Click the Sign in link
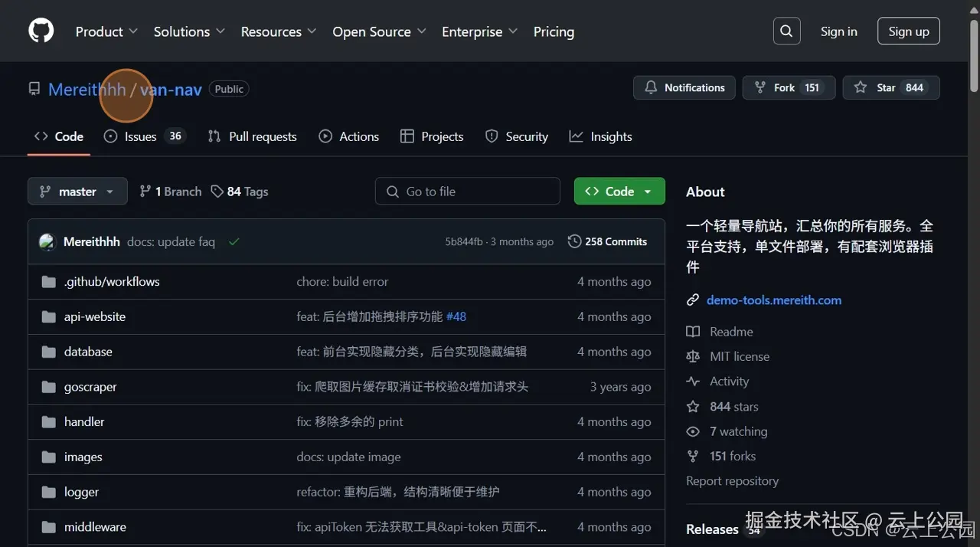Viewport: 980px width, 547px height. [838, 31]
